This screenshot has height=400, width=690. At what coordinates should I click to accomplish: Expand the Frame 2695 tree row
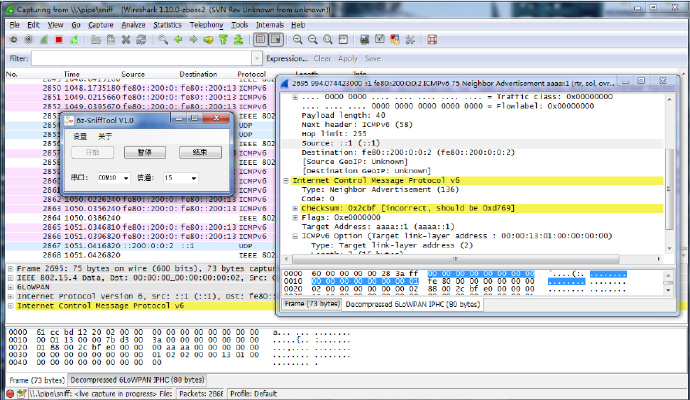point(11,268)
